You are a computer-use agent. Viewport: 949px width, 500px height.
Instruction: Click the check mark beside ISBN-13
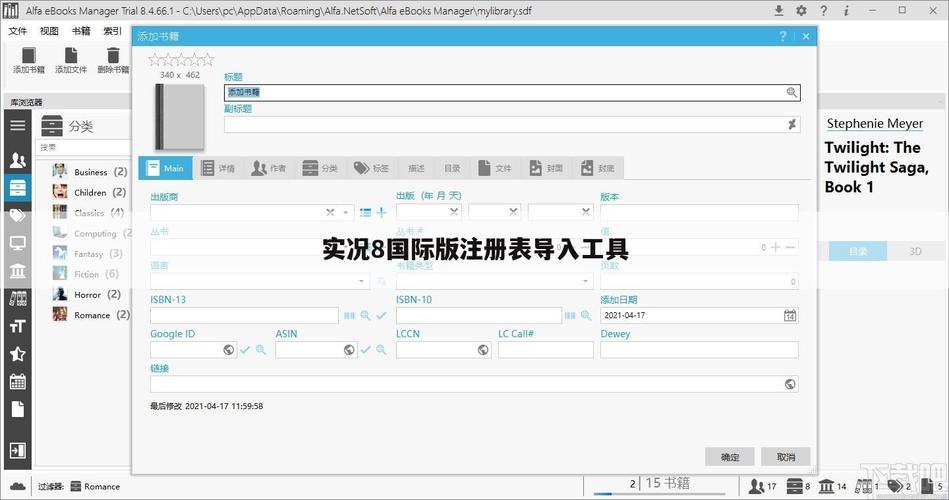click(x=381, y=315)
